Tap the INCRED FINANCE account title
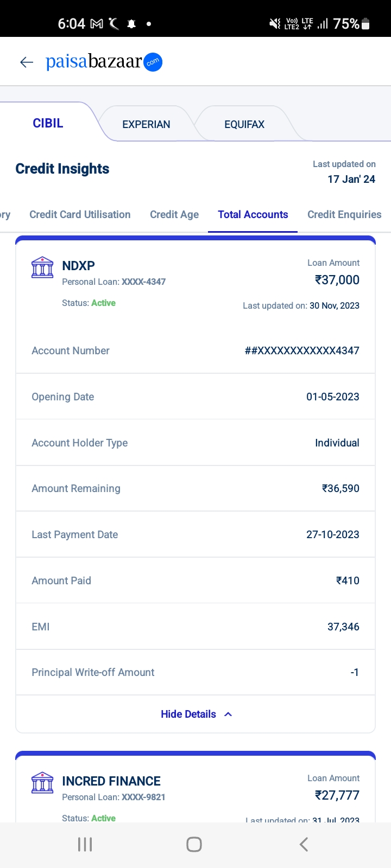Viewport: 391px width, 868px height. 111,781
